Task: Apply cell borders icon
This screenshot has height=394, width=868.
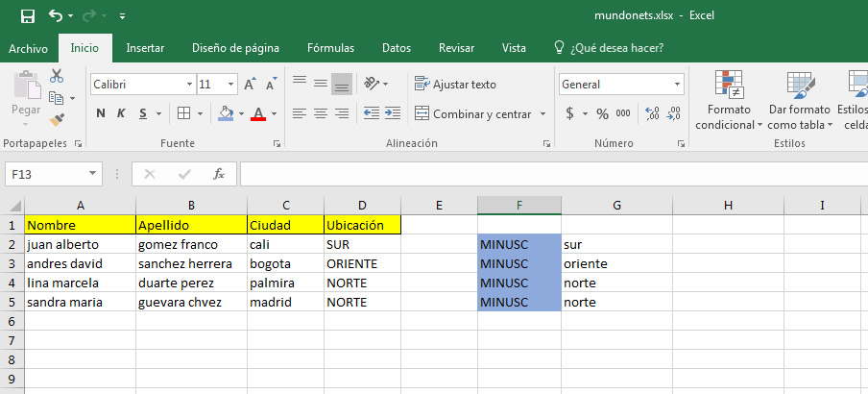Action: (x=183, y=113)
